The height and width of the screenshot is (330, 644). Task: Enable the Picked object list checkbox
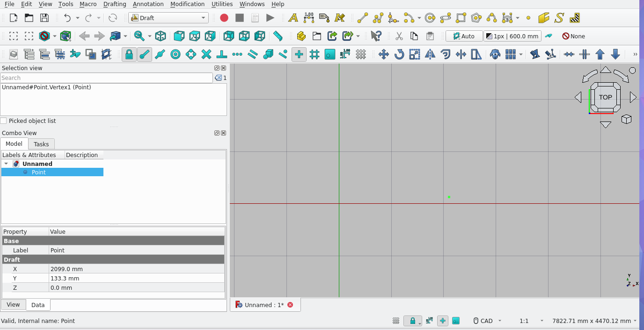click(x=4, y=121)
